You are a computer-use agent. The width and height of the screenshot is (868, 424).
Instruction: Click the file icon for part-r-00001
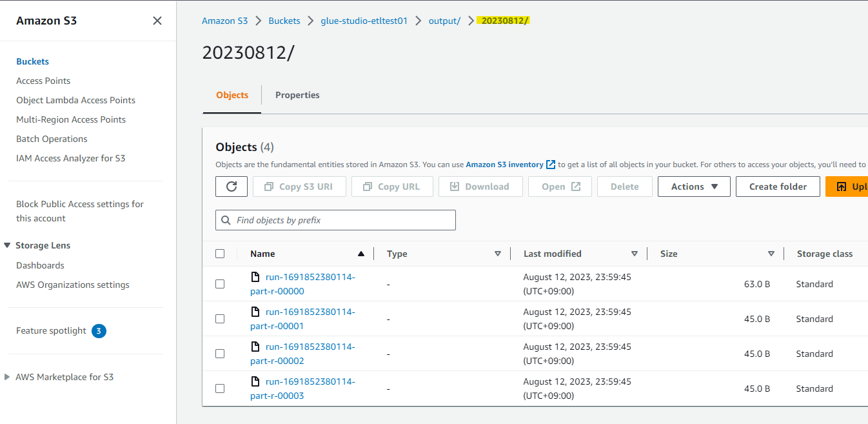[x=255, y=312]
